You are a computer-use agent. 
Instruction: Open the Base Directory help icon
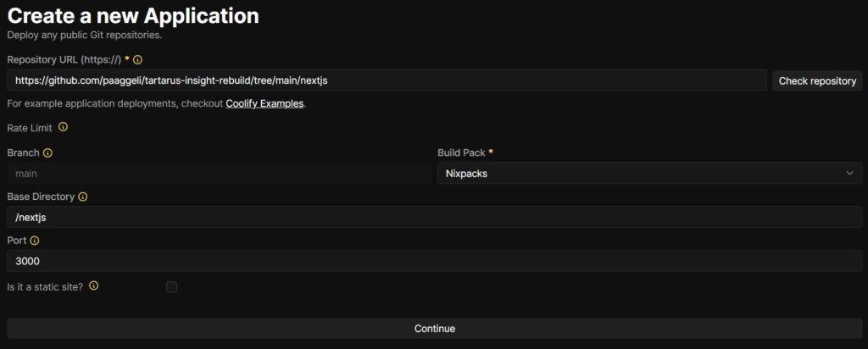82,197
